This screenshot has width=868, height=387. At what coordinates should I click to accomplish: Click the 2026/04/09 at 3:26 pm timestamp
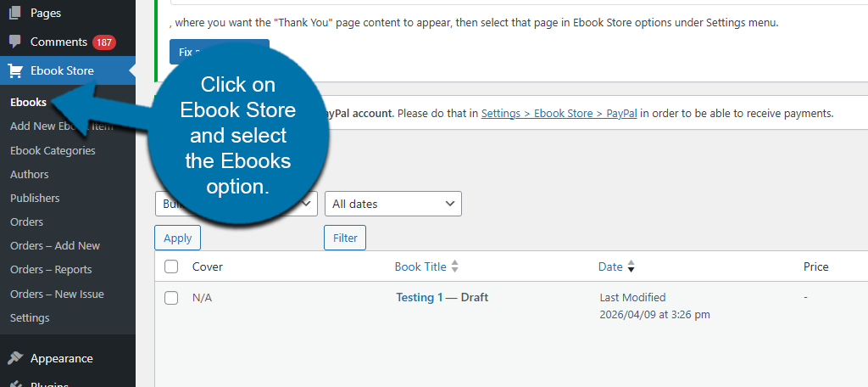655,315
